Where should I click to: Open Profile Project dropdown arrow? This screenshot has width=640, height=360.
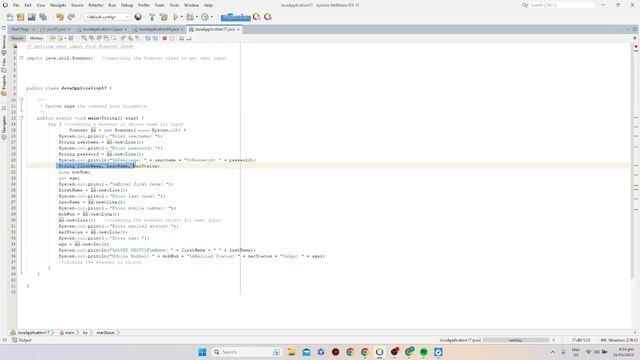pos(211,17)
